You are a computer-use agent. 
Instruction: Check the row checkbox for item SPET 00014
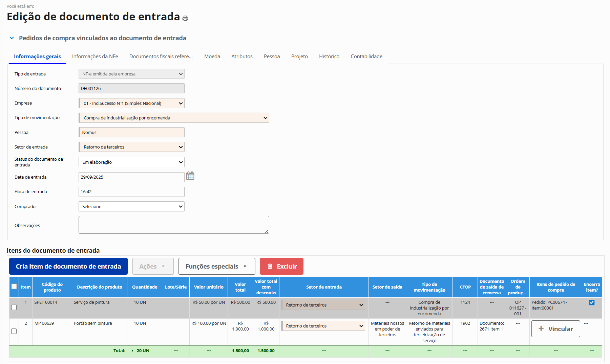[x=14, y=308]
